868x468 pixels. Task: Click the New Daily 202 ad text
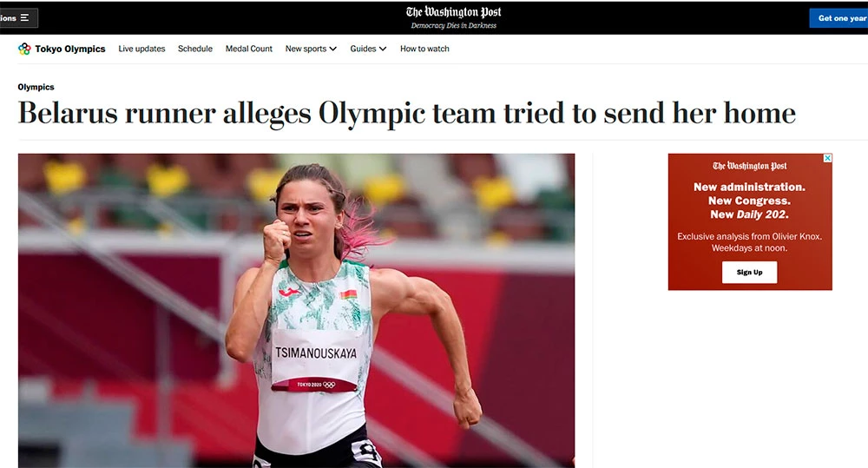(750, 214)
